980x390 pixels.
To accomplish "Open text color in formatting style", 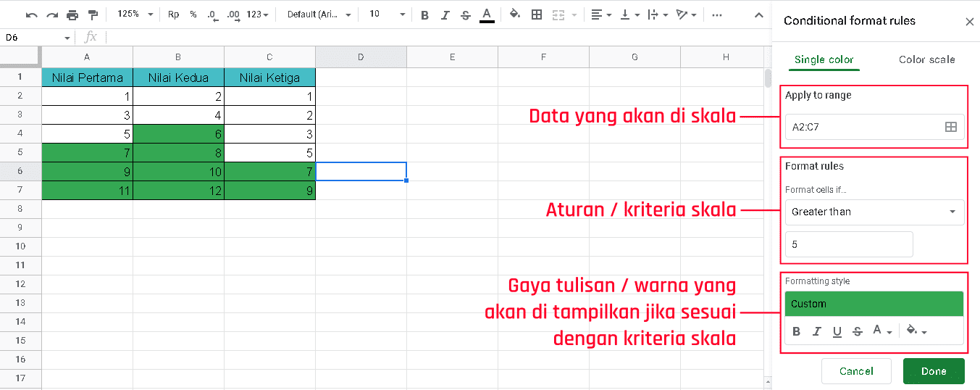I will (x=881, y=331).
